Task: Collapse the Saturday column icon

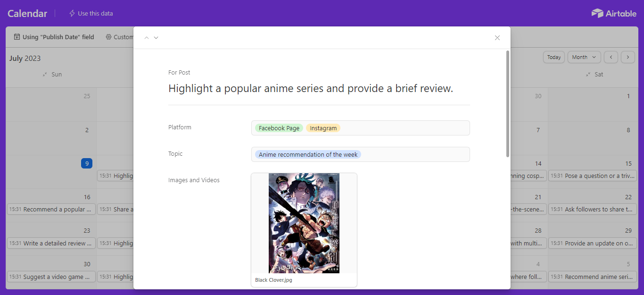Action: [587, 75]
